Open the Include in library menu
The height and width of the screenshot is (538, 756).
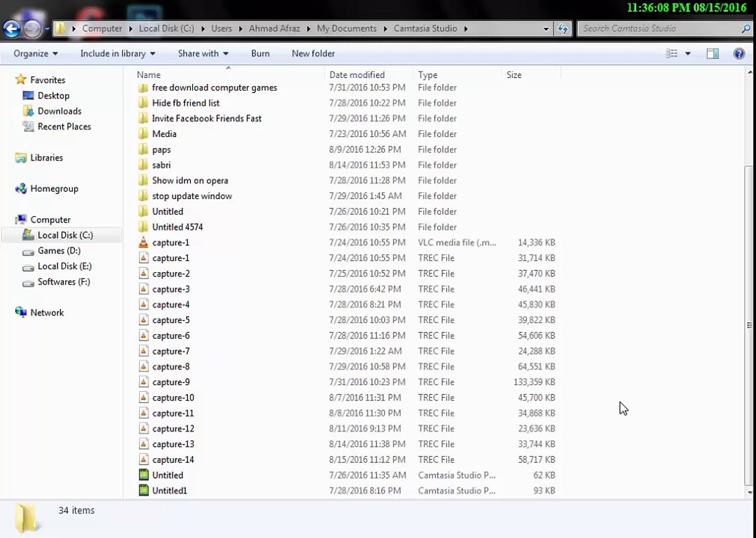click(x=118, y=54)
